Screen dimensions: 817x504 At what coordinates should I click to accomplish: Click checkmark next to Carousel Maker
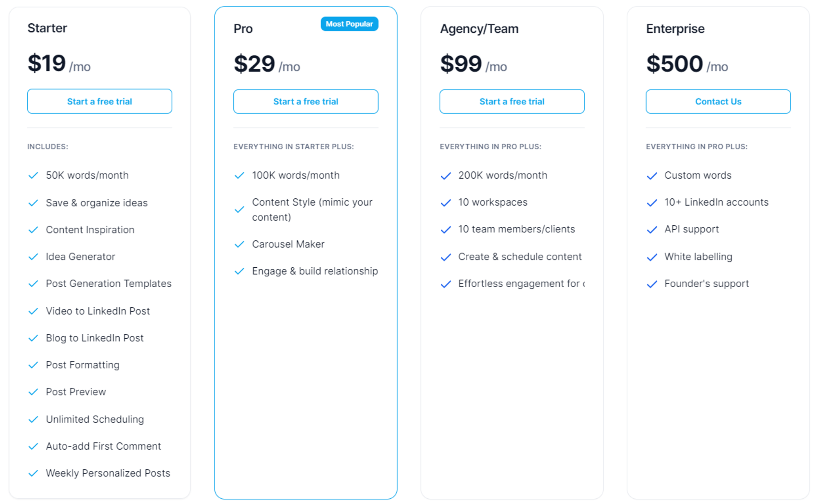point(239,244)
